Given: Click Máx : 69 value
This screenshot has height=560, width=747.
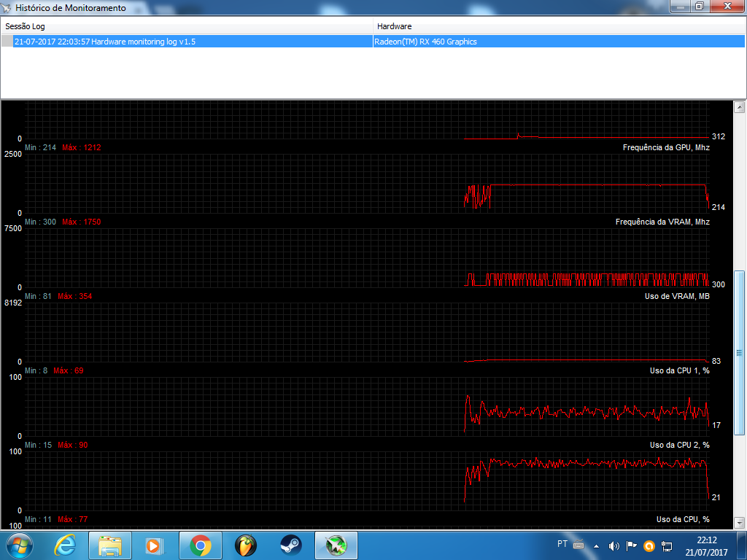Looking at the screenshot, I should (68, 370).
